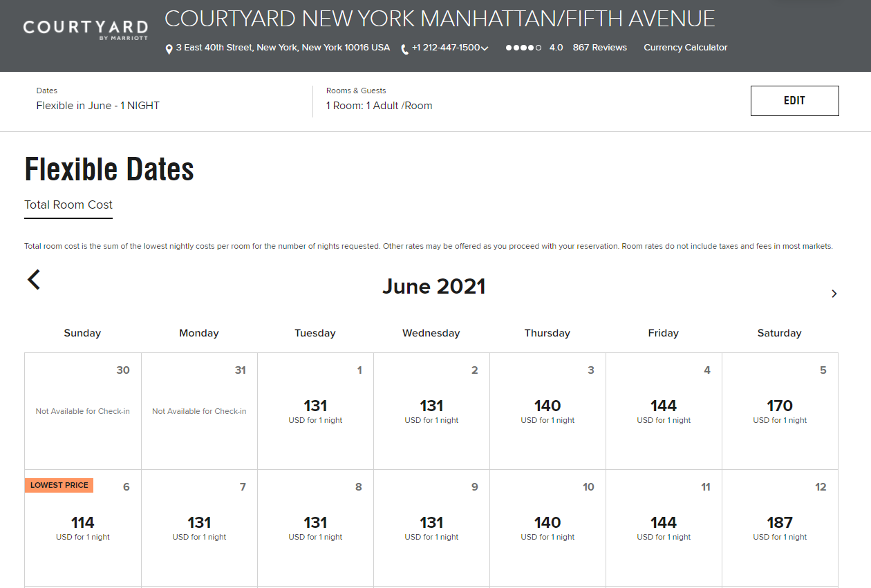Select June 4 priced at 144 USD
This screenshot has width=871, height=588.
click(x=664, y=412)
